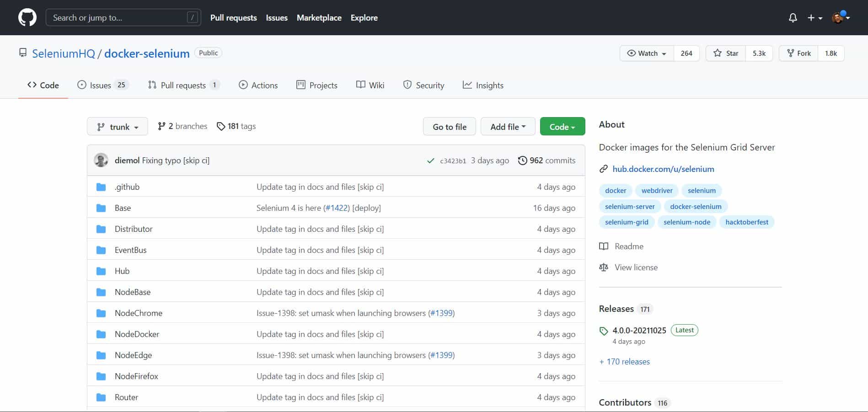Click the green commit status checkmark
This screenshot has width=868, height=412.
[430, 161]
